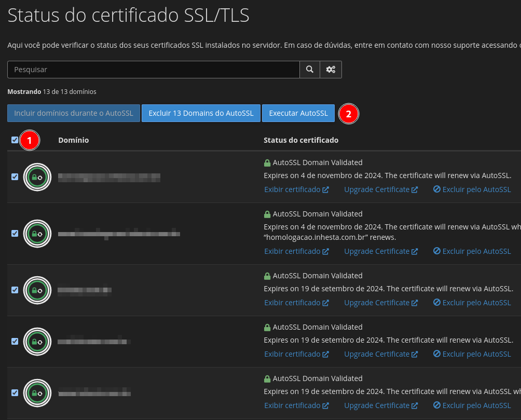Click Excluir 13 Domains do AutoSSL
The height and width of the screenshot is (420, 521).
201,113
